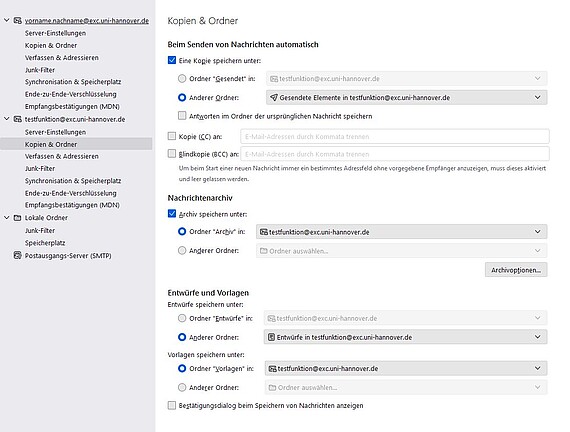Click the drafts icon in Entwürfe dropdown
570x432 pixels.
(x=271, y=337)
